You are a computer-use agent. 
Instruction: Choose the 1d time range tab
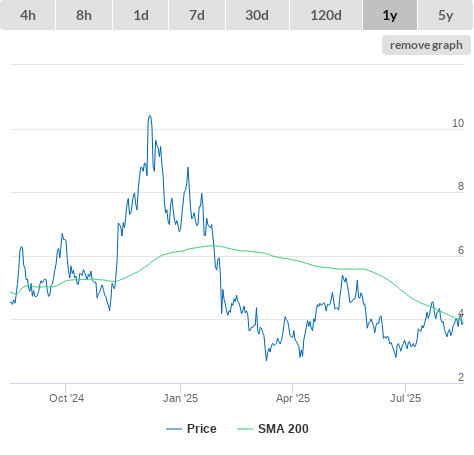(x=141, y=15)
